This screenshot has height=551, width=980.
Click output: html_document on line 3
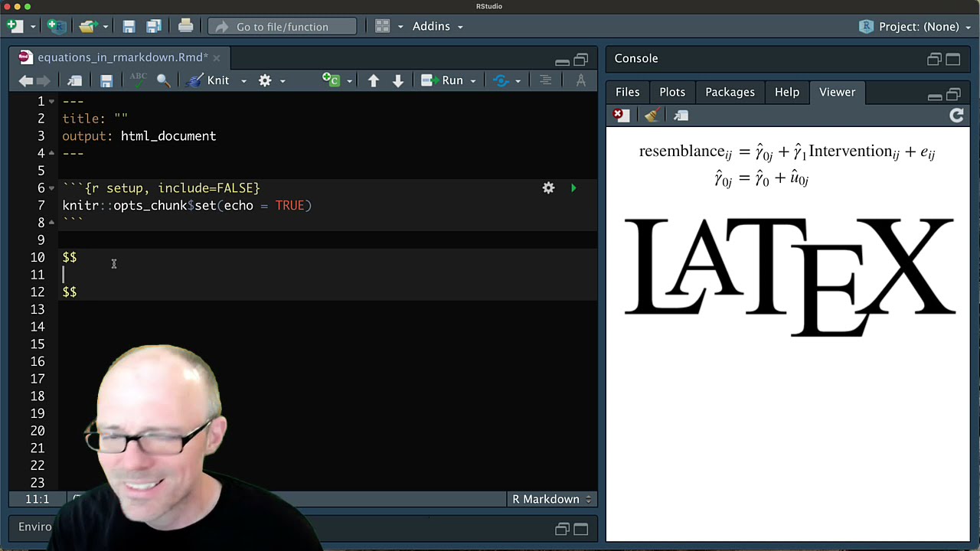139,136
